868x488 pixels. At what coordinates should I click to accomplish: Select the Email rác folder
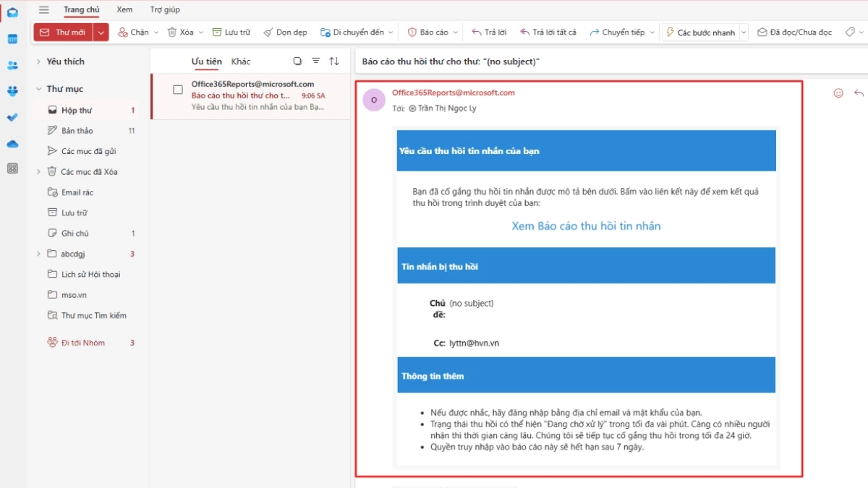pos(77,192)
